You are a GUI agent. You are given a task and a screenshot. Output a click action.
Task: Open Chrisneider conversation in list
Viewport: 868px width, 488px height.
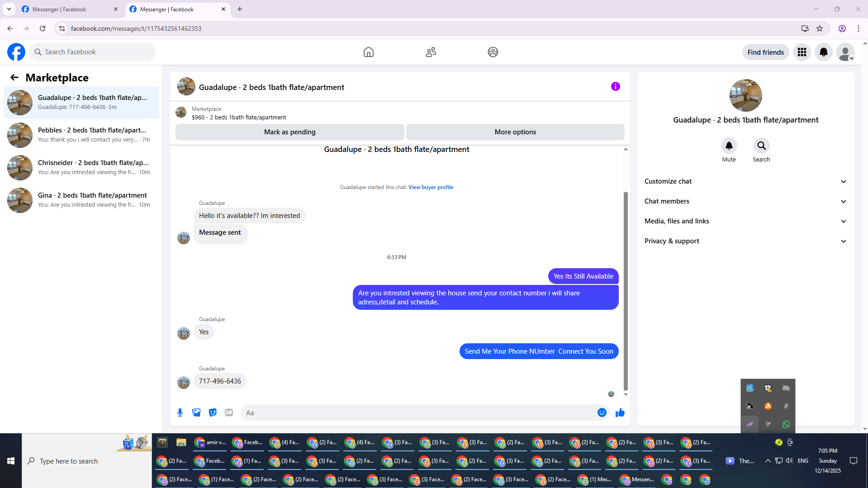(x=81, y=168)
